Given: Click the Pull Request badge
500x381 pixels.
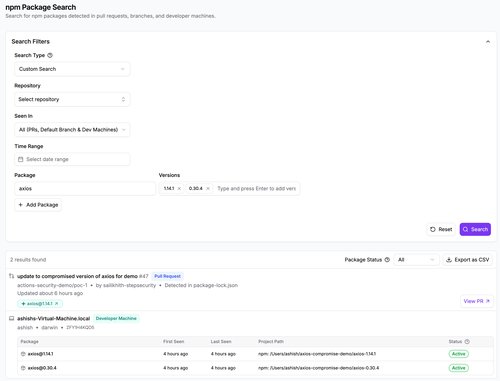Looking at the screenshot, I should pyautogui.click(x=167, y=276).
